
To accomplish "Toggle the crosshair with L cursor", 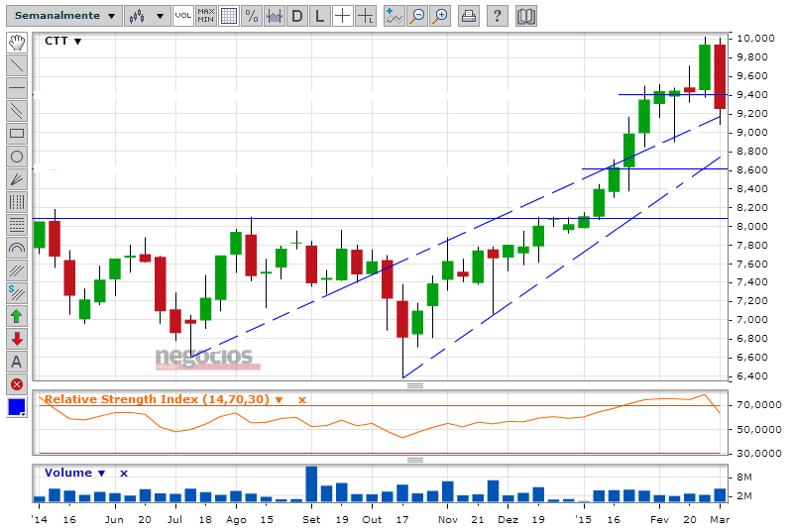I will click(x=365, y=16).
